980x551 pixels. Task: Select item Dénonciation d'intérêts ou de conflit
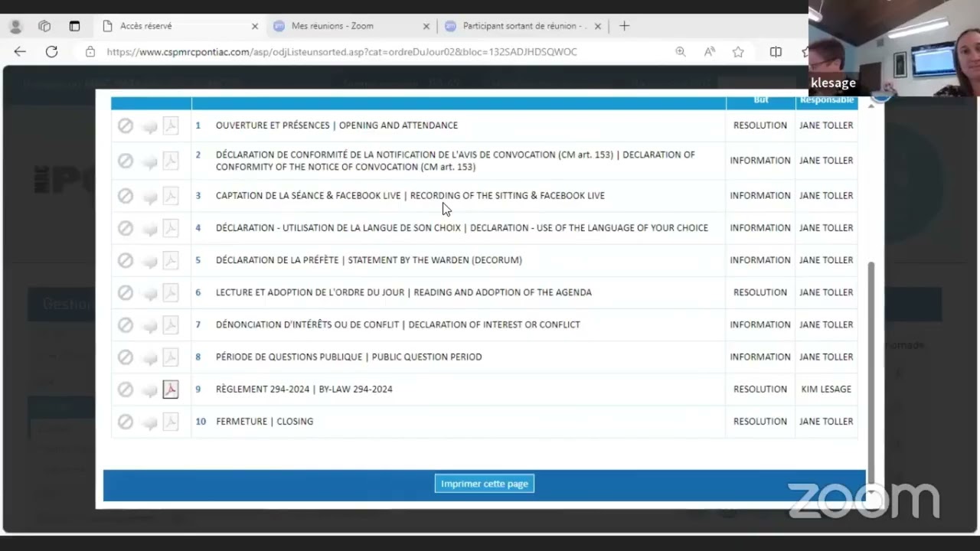coord(398,324)
